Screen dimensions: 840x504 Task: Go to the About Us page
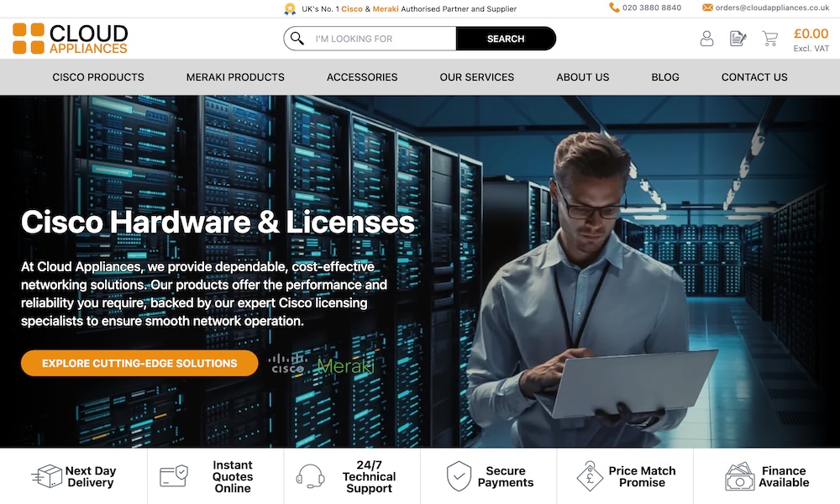[x=583, y=77]
